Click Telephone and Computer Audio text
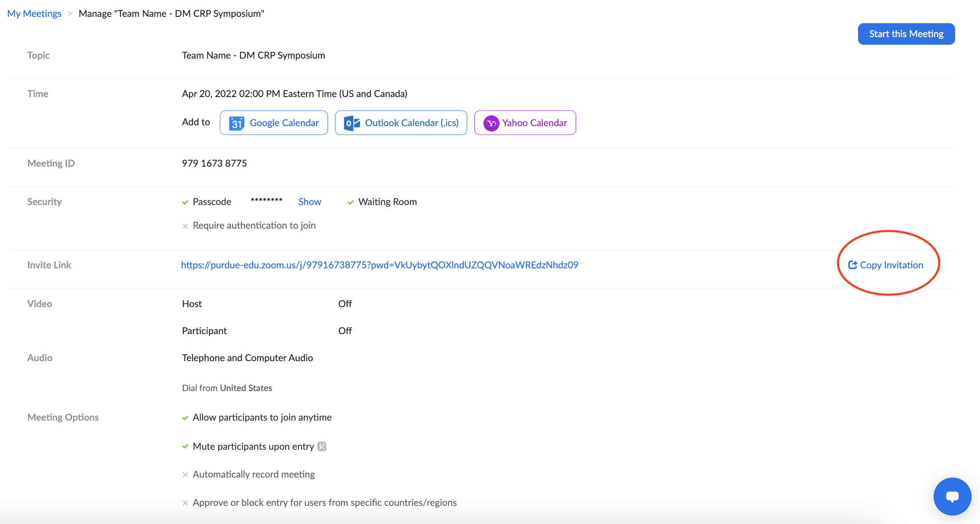 (247, 358)
